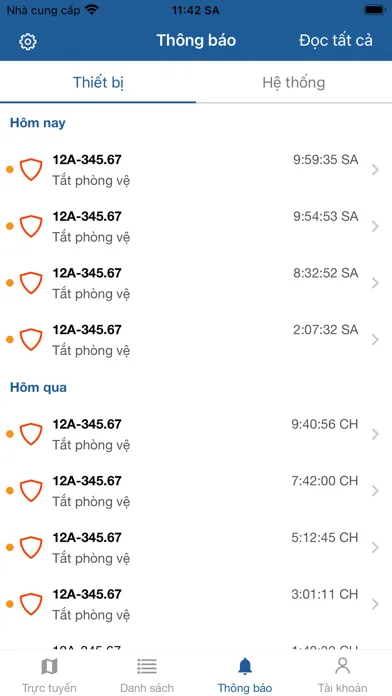Open settings gear icon in header
This screenshot has height=696, width=392.
pyautogui.click(x=28, y=41)
